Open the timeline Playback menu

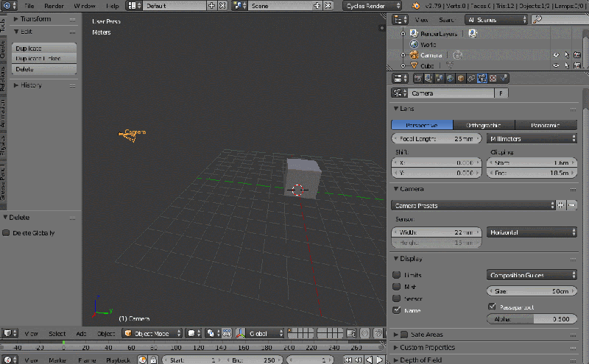(118, 360)
